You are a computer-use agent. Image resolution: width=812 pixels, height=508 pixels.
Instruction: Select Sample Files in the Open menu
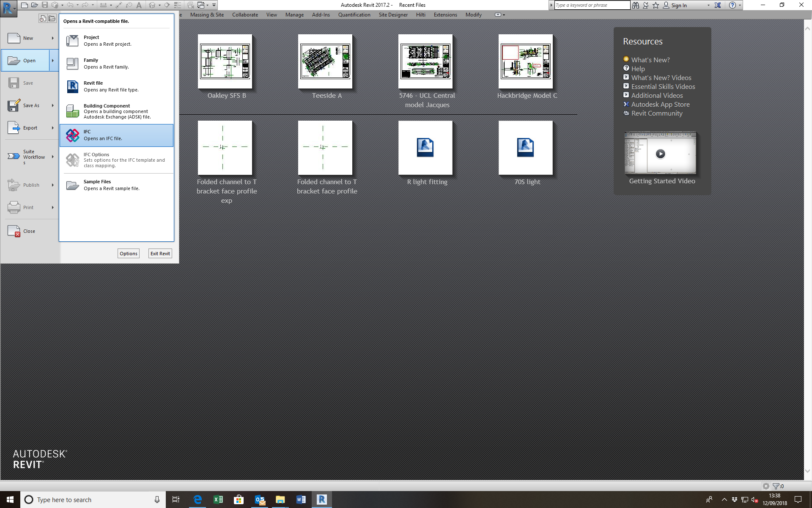tap(117, 185)
